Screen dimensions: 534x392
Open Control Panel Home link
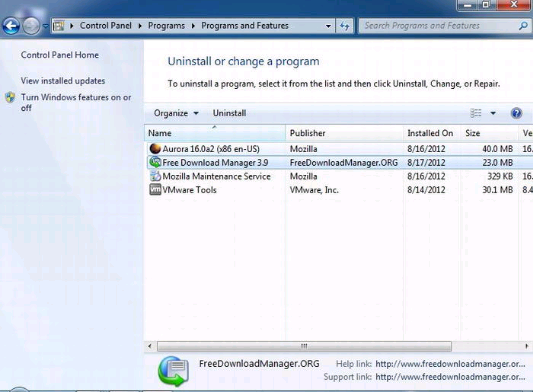[60, 55]
